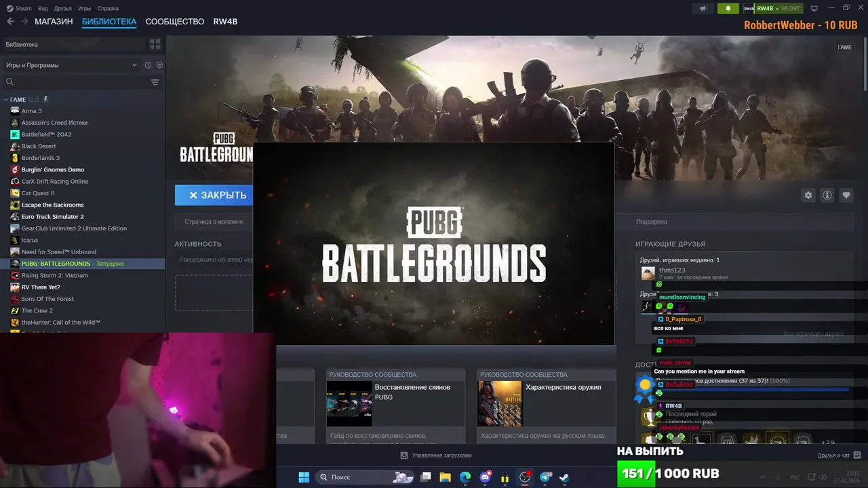The width and height of the screenshot is (868, 488).
Task: Open Windows Start menu
Action: pos(304,477)
